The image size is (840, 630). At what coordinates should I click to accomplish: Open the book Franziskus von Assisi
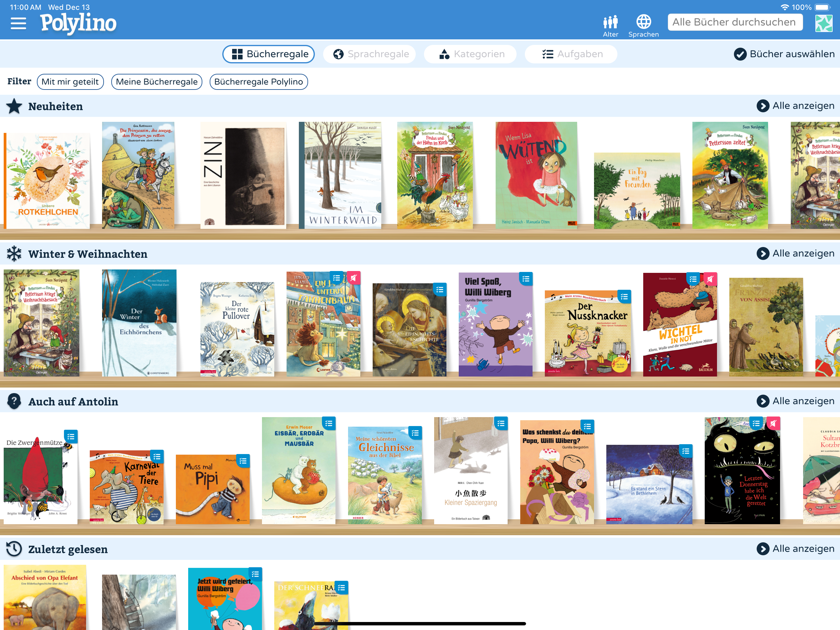click(766, 327)
